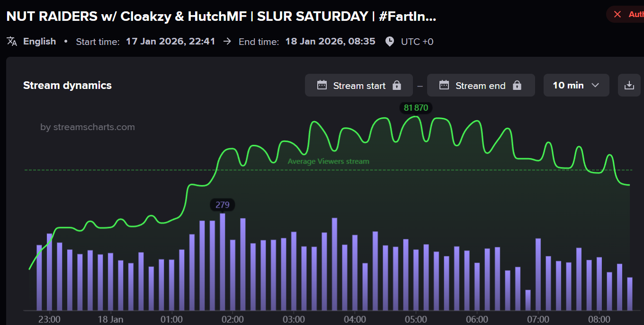This screenshot has width=644, height=325.
Task: Click end time '18 Jan 2026, 08:35'
Action: [x=330, y=41]
